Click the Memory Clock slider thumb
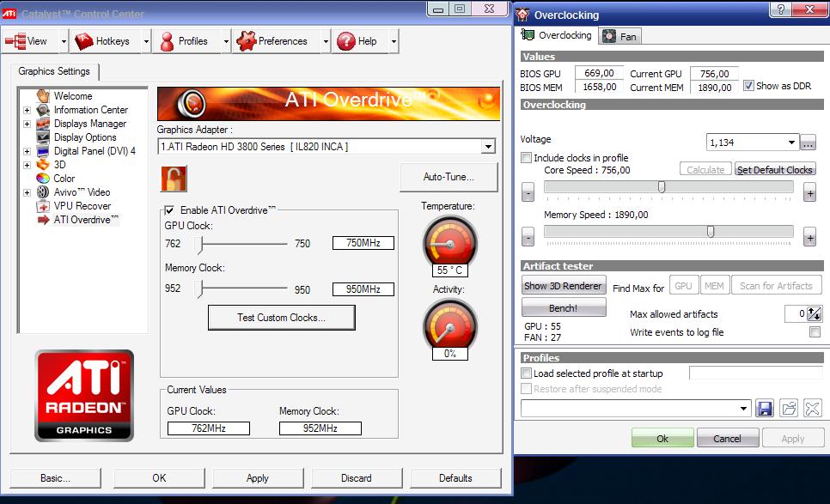Screen dimensions: 830x504 (199, 288)
